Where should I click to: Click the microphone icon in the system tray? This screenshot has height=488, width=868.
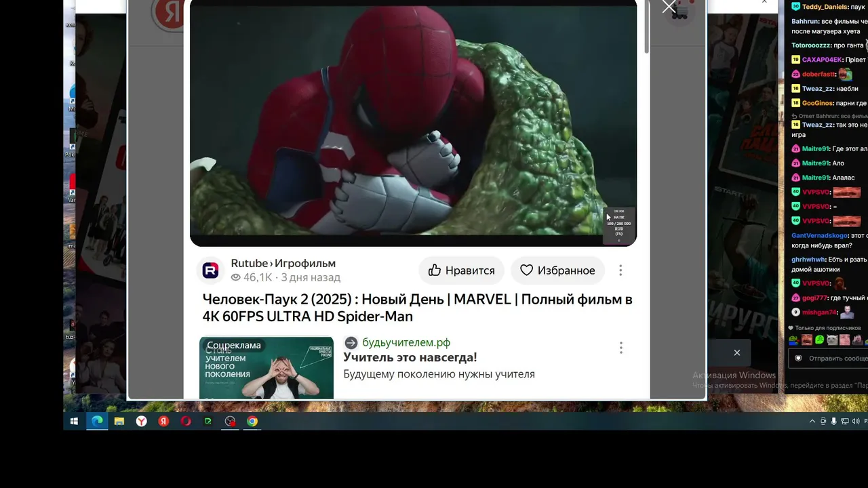[x=833, y=422]
